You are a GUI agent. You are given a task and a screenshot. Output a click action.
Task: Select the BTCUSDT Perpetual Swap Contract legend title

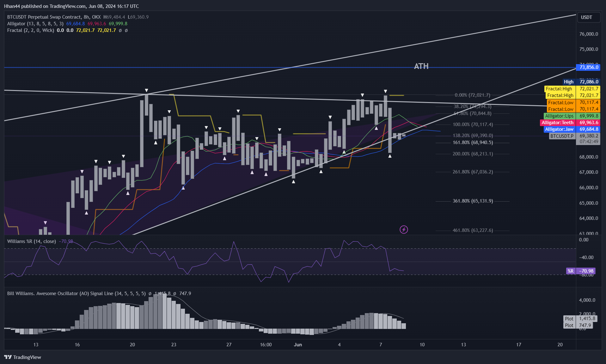pyautogui.click(x=54, y=17)
